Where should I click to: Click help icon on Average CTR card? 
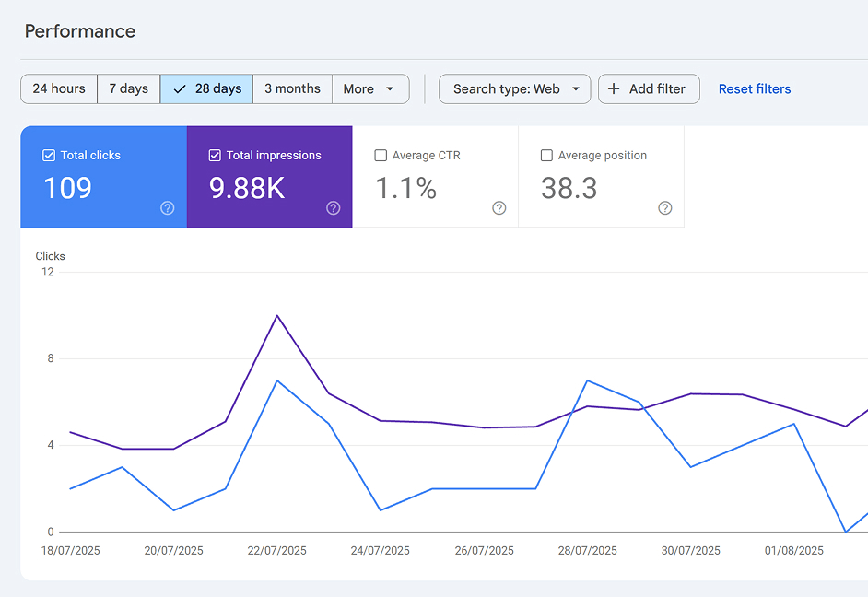click(x=499, y=208)
